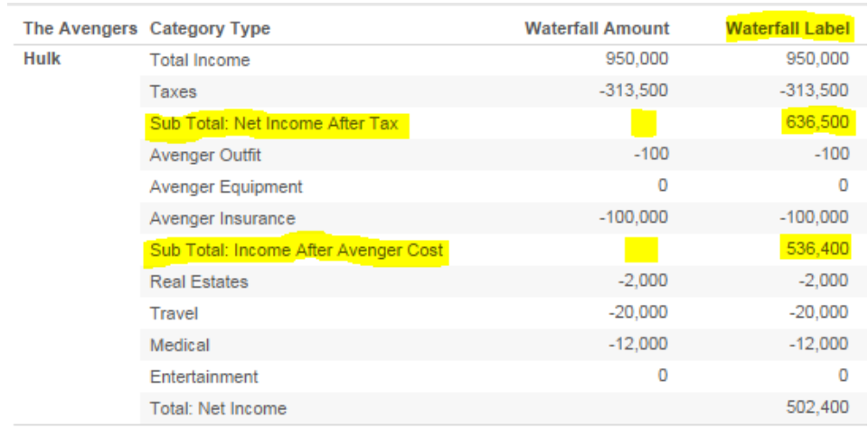Click Waterfall Label value in Medical row
Image resolution: width=868 pixels, height=429 pixels.
point(818,344)
